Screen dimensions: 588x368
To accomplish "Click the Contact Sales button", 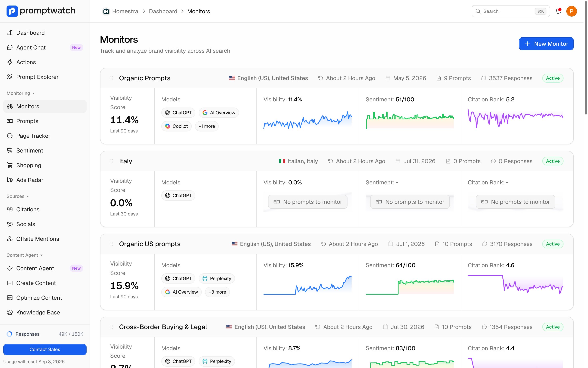I will click(x=45, y=349).
